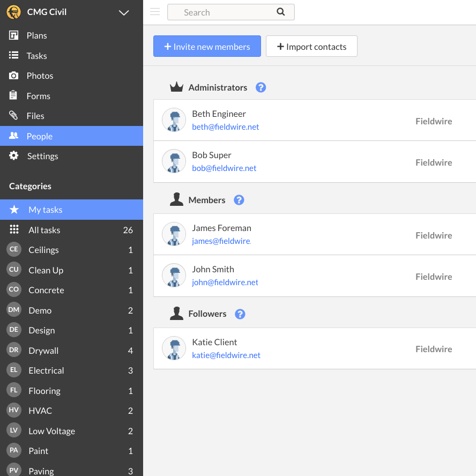Click the search magnifier icon
The image size is (476, 476).
tap(281, 12)
